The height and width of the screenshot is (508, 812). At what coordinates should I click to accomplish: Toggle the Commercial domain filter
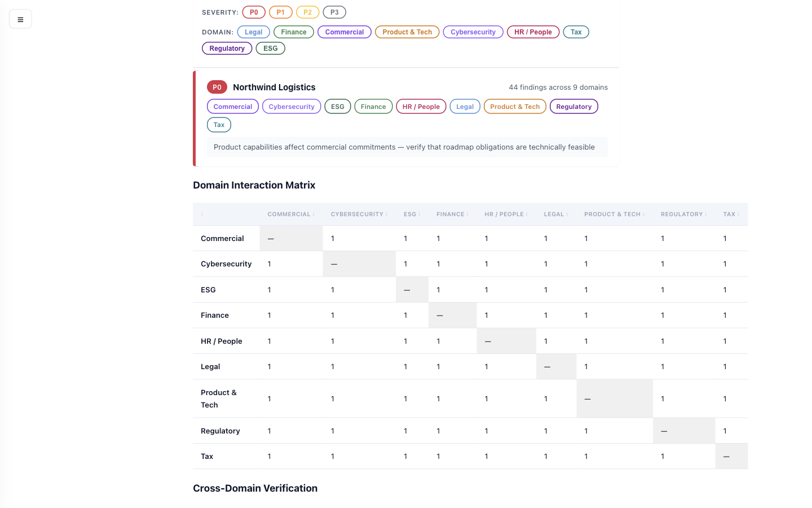[345, 32]
